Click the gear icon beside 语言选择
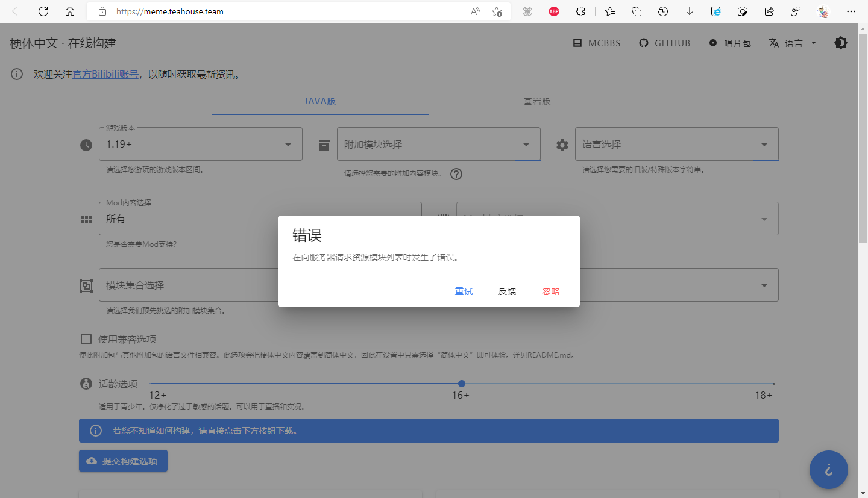The width and height of the screenshot is (868, 498). tap(562, 145)
